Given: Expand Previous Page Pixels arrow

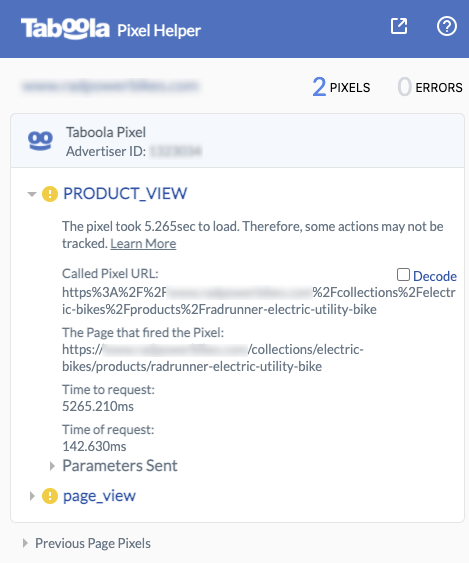Looking at the screenshot, I should 25,543.
